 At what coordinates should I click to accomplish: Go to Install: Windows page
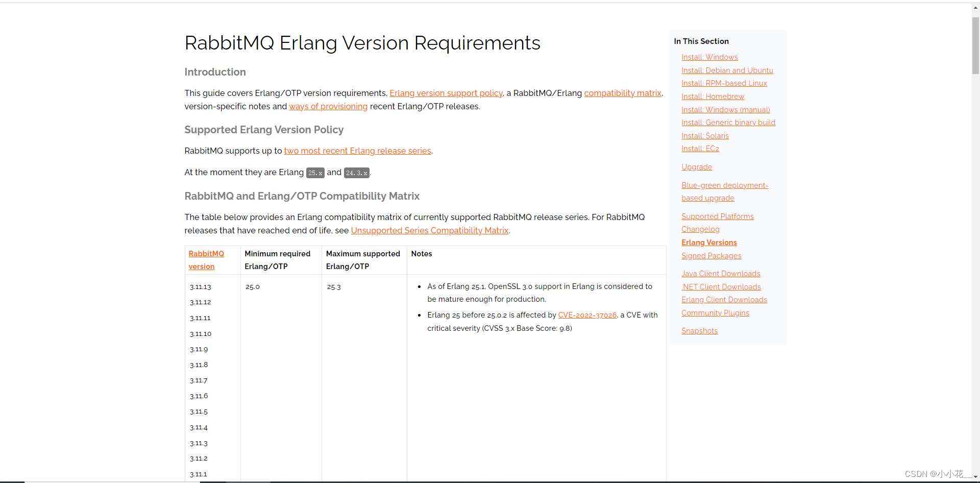(x=709, y=57)
